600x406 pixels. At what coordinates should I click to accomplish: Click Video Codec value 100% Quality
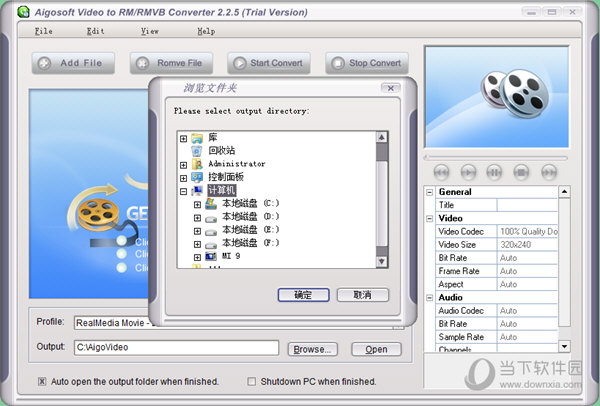point(527,232)
